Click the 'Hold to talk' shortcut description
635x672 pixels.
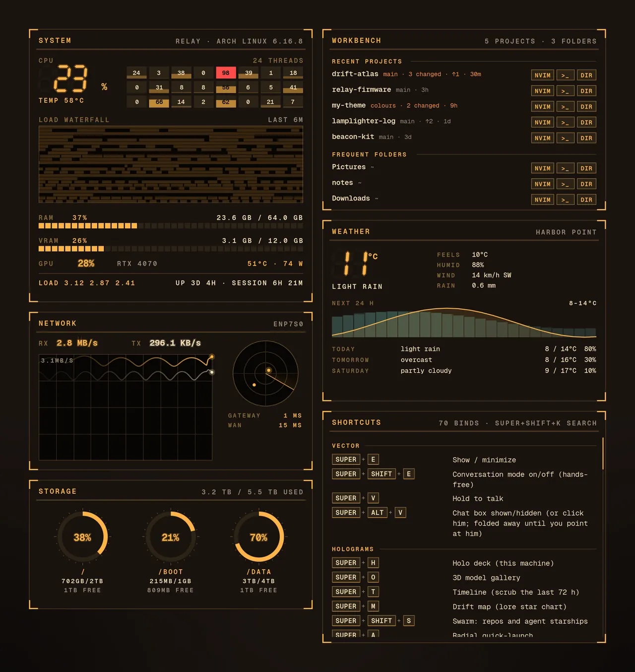[478, 499]
